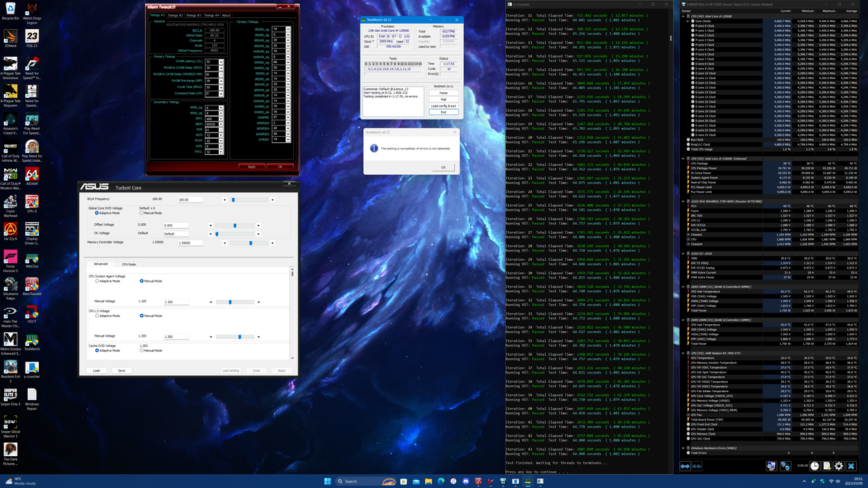Open the About tab in Mem TweakIt
The image size is (868, 488).
tap(226, 15)
